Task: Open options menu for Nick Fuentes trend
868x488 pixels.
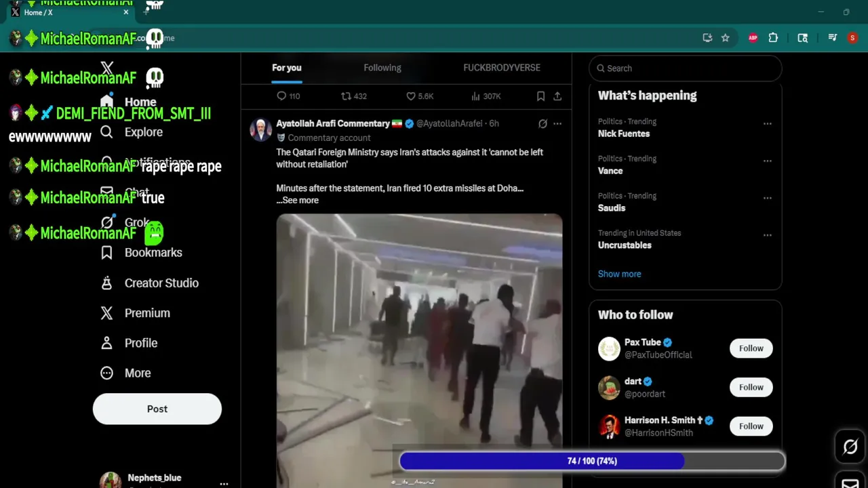Action: click(768, 124)
